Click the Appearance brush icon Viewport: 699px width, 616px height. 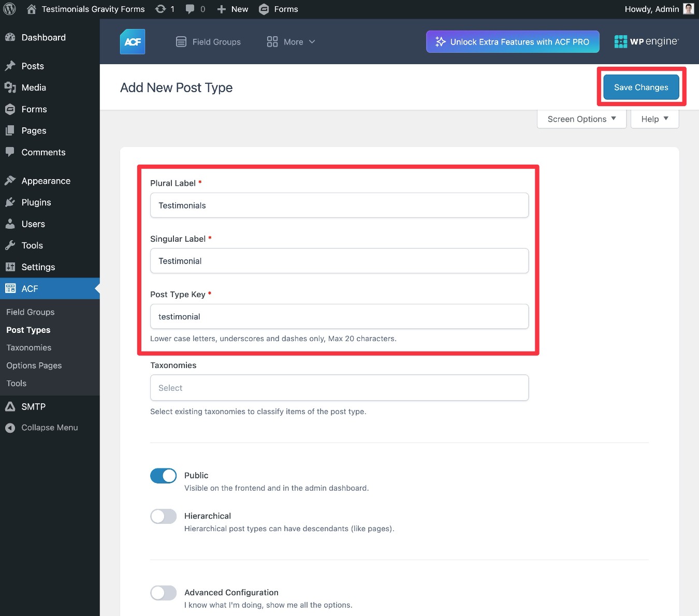coord(11,180)
